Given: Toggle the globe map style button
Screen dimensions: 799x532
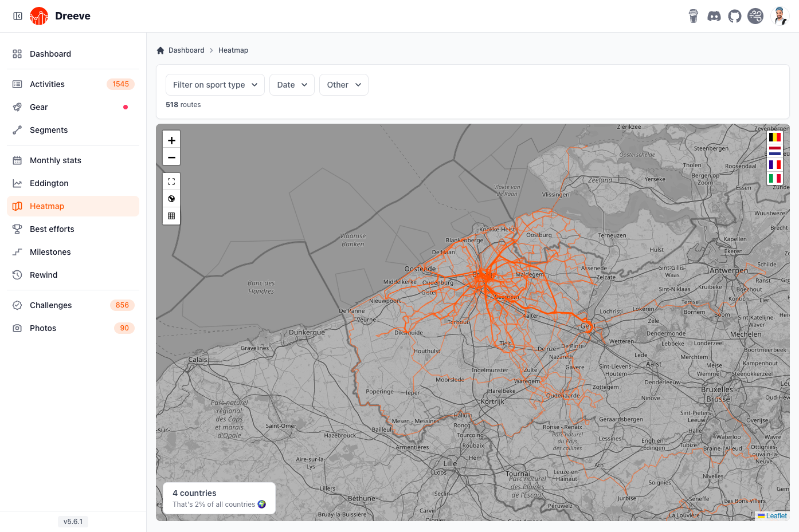Looking at the screenshot, I should (171, 199).
